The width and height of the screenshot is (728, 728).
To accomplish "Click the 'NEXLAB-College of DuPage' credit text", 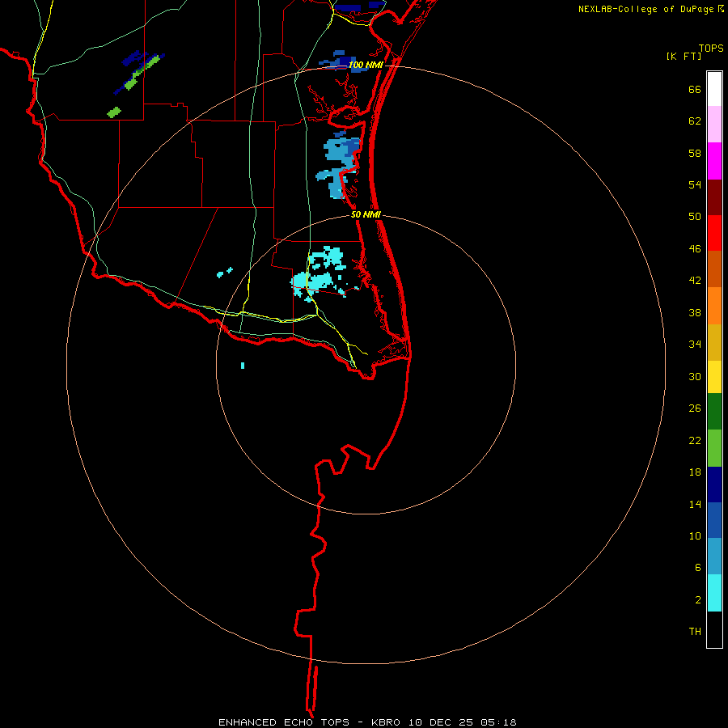I will click(x=645, y=9).
